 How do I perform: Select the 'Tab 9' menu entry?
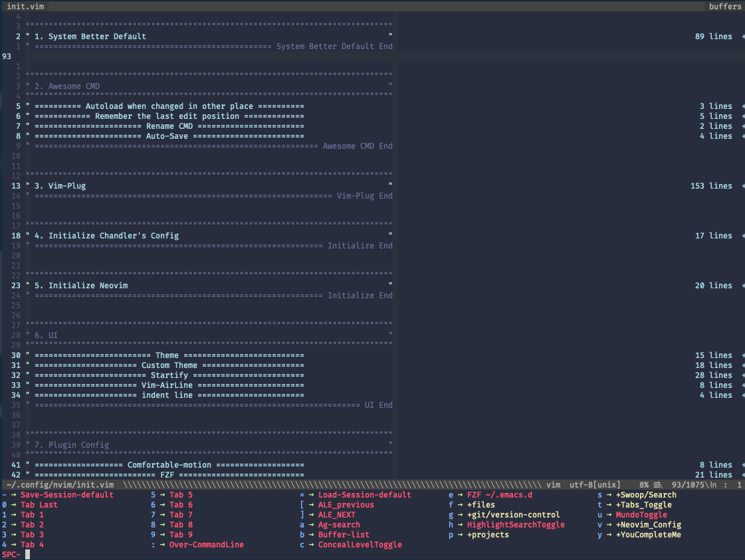[181, 535]
